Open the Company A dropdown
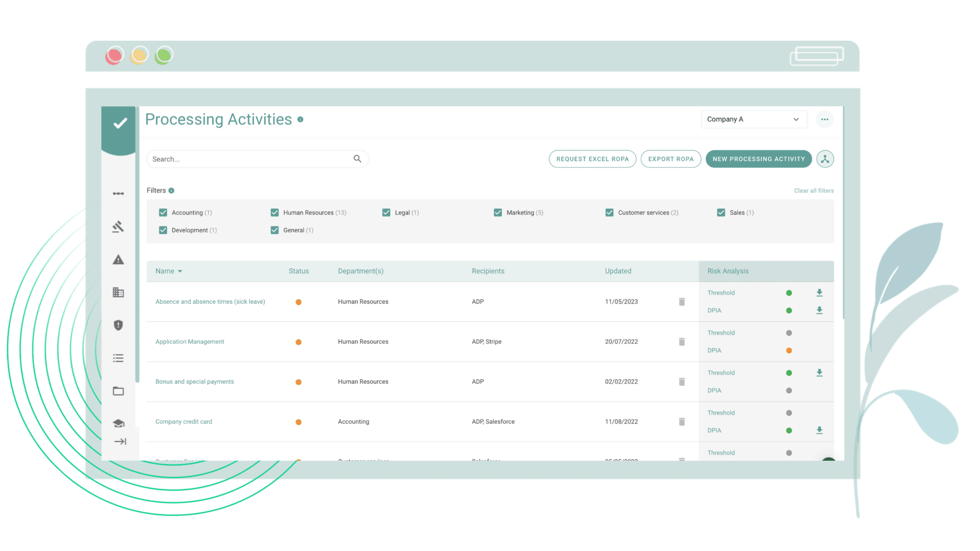 [x=754, y=119]
